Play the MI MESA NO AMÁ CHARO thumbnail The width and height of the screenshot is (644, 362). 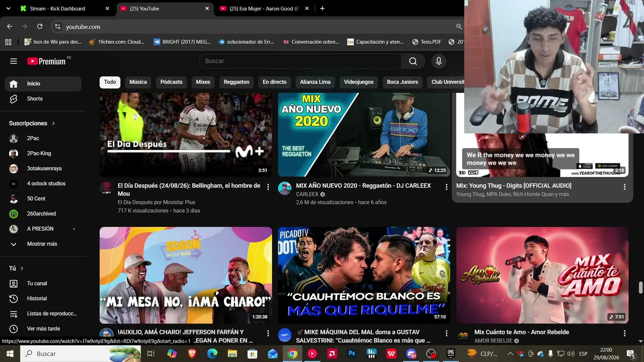[x=186, y=276]
